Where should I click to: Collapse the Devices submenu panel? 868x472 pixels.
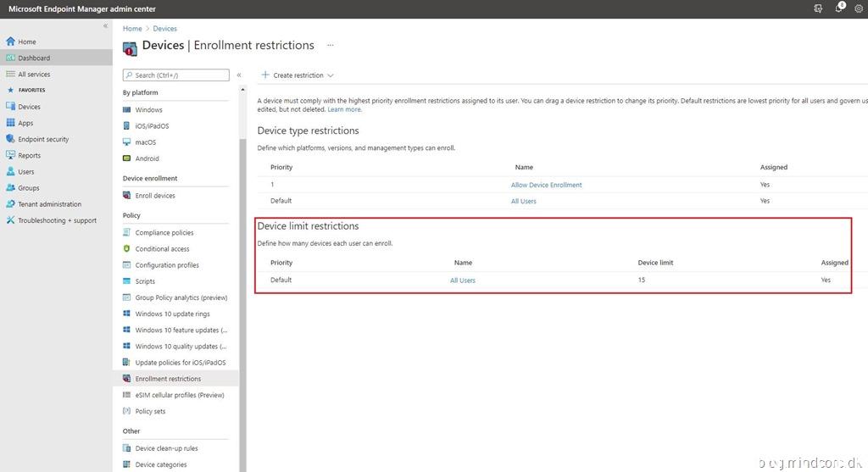[x=239, y=75]
